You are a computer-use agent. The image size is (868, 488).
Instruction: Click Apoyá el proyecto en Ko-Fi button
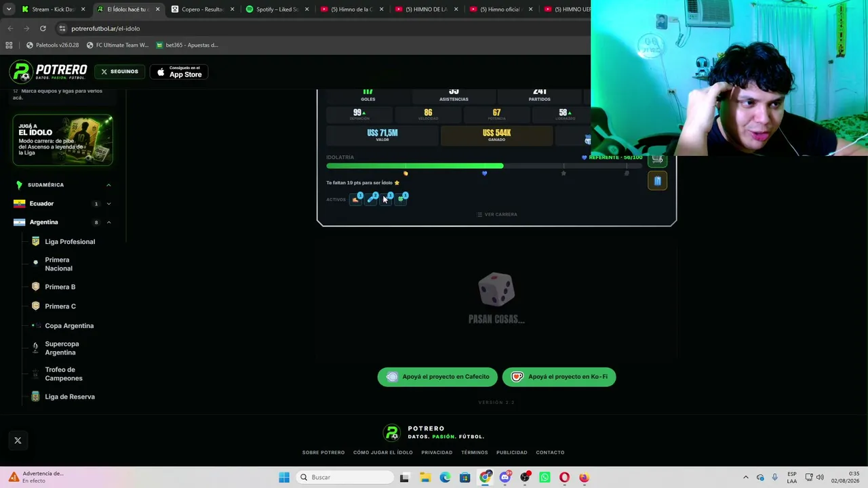tap(559, 377)
